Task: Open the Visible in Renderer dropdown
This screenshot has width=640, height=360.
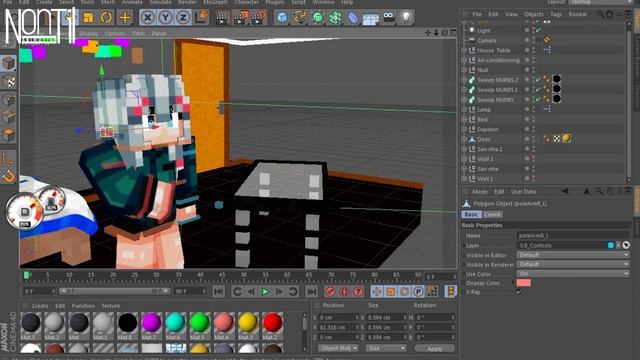Action: 573,264
